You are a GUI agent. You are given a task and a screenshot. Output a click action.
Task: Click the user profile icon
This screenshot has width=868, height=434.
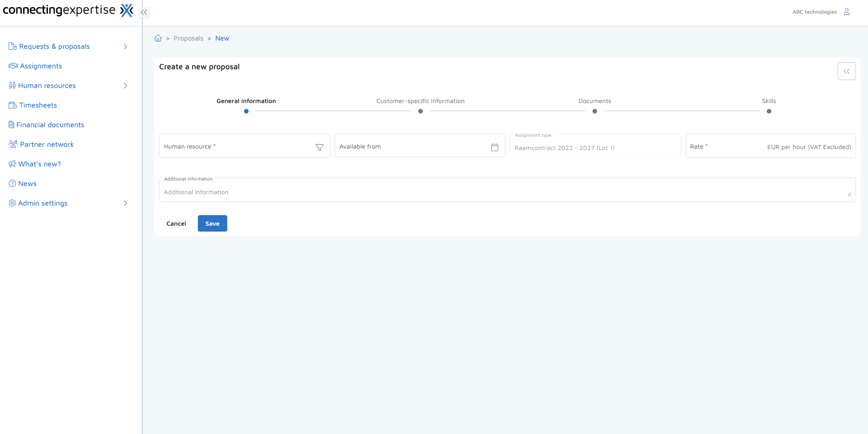pyautogui.click(x=847, y=12)
